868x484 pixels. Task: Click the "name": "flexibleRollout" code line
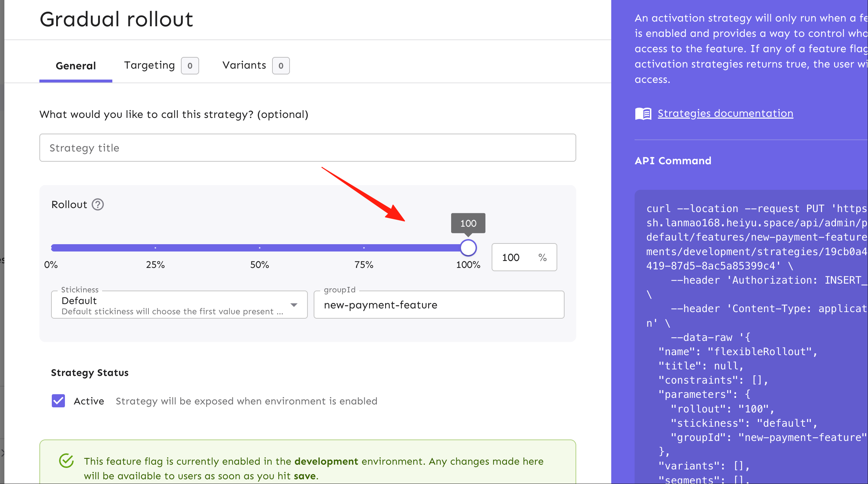click(738, 352)
